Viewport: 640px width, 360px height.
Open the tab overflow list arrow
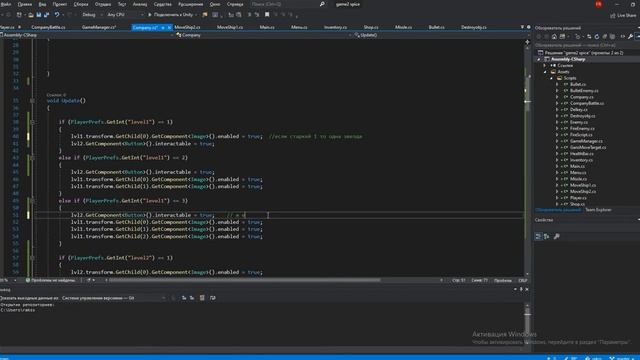[522, 27]
